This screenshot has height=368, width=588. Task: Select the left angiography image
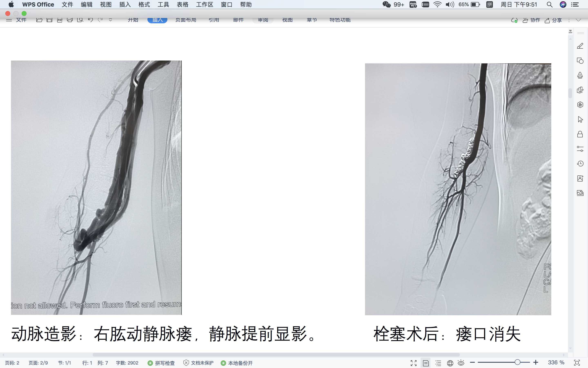(x=96, y=188)
